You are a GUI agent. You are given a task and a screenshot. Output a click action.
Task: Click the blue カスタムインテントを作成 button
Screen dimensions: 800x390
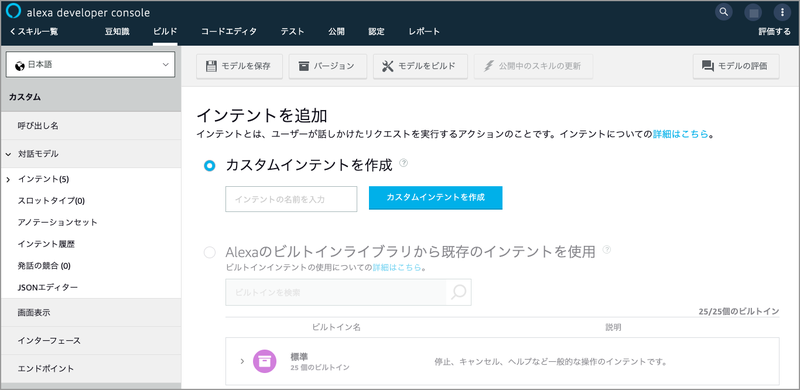pyautogui.click(x=436, y=198)
